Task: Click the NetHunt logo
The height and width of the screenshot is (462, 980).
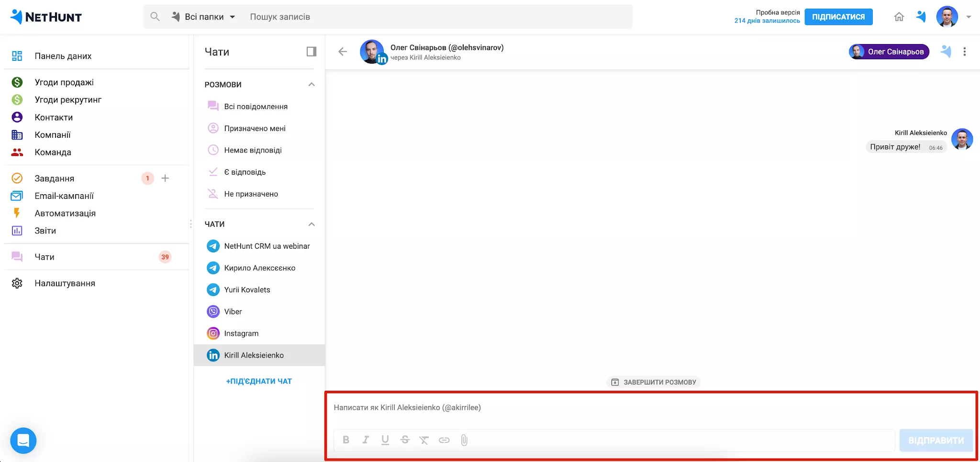Action: coord(46,17)
